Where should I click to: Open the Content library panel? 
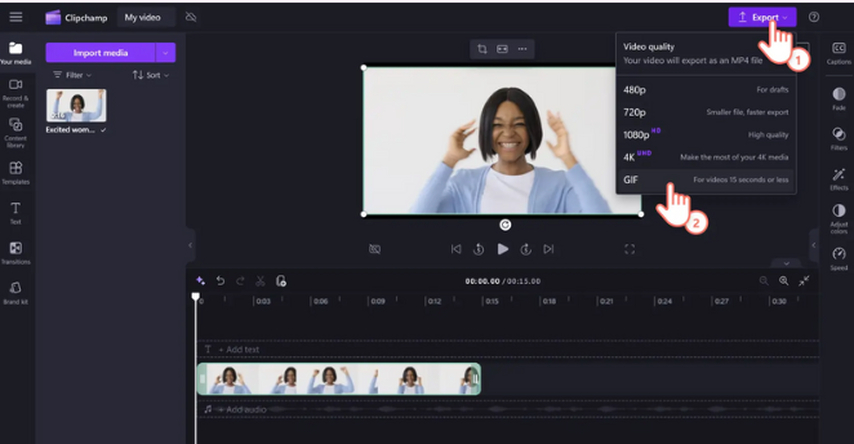(16, 130)
